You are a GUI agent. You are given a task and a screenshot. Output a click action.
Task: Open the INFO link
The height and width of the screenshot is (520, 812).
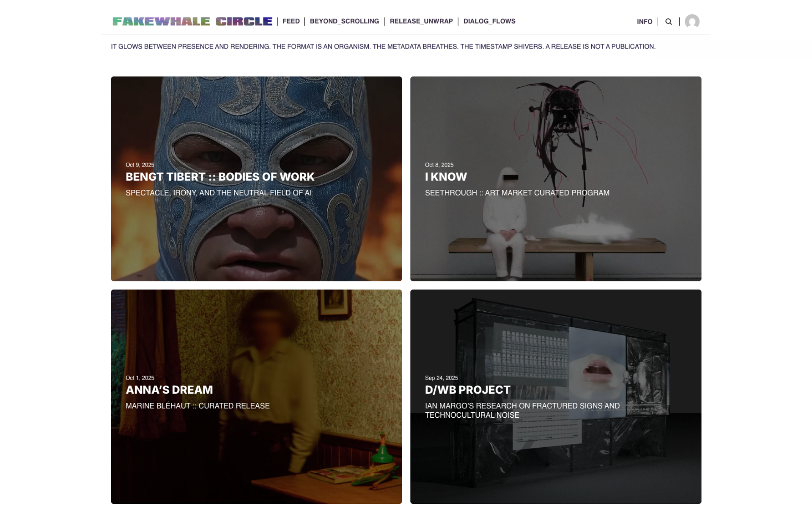click(645, 22)
